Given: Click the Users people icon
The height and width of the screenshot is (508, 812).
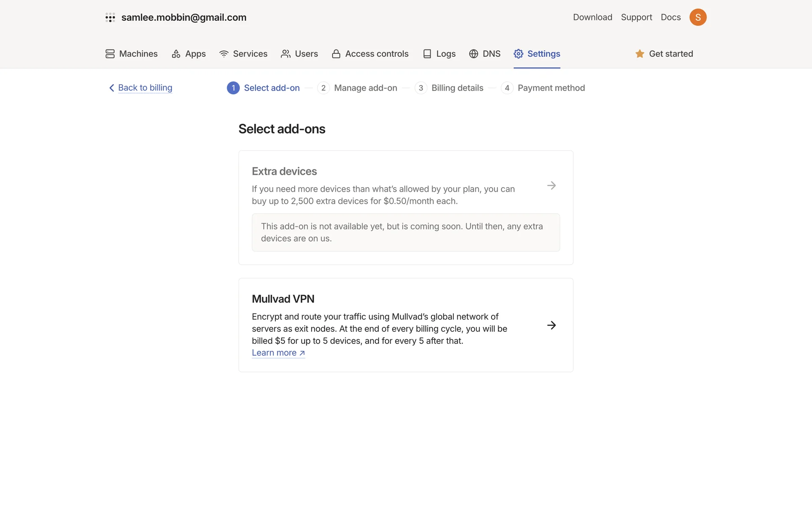Looking at the screenshot, I should tap(285, 54).
